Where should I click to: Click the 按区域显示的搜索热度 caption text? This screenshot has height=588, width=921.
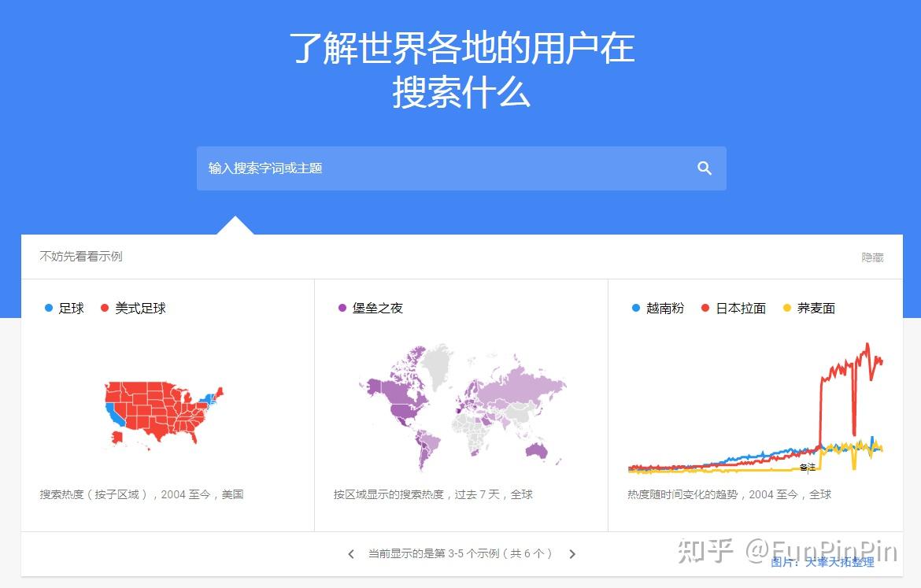432,494
